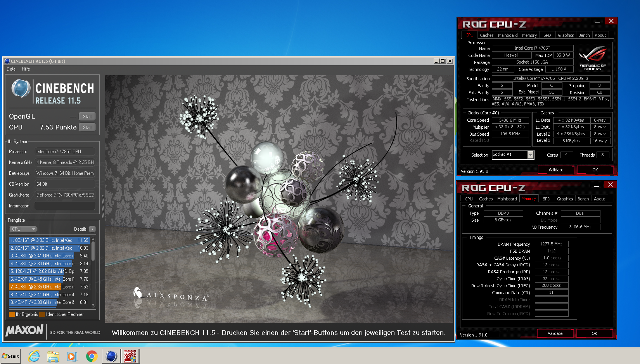Click the Information input field
The width and height of the screenshot is (640, 364).
65,206
